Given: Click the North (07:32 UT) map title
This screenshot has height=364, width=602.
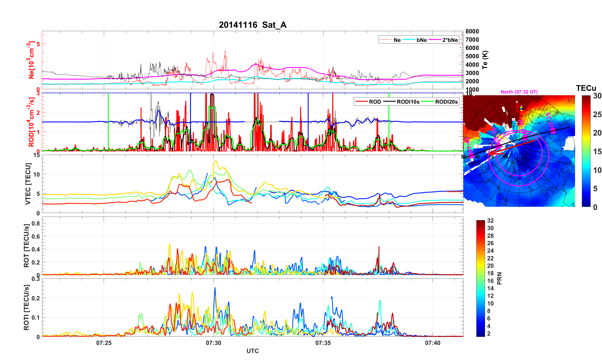Looking at the screenshot, I should pos(519,92).
